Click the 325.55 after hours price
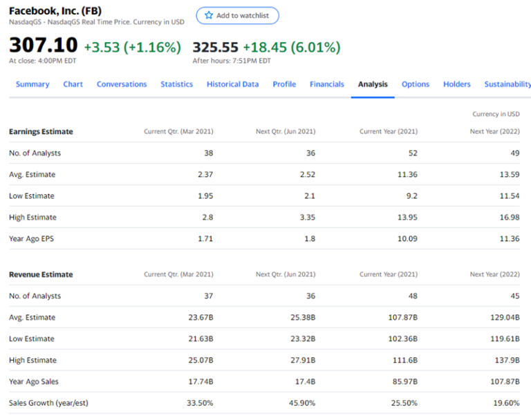This screenshot has height=420, width=531. click(216, 47)
